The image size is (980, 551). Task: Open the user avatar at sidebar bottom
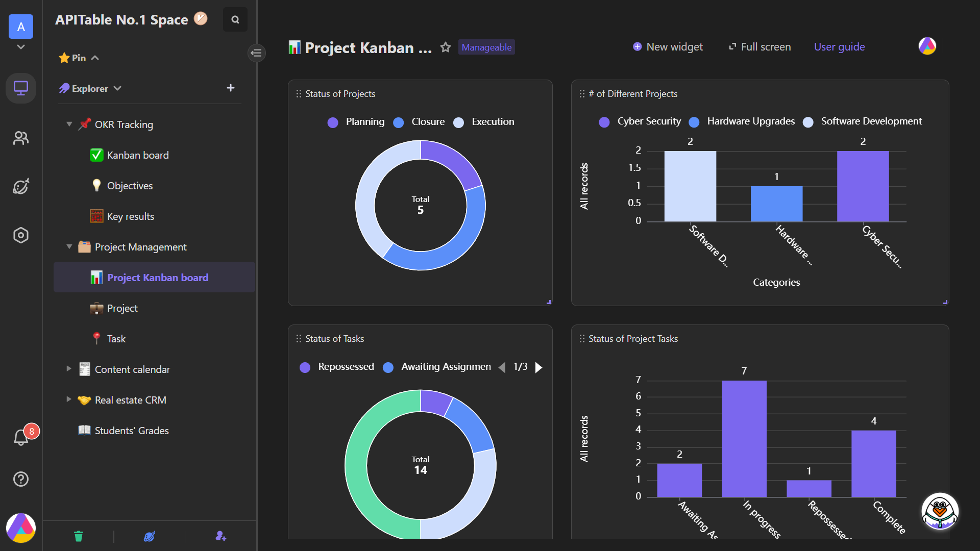point(21,528)
